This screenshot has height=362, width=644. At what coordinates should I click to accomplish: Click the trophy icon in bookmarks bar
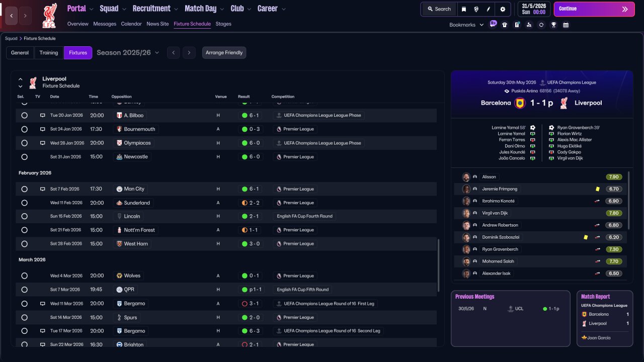553,25
